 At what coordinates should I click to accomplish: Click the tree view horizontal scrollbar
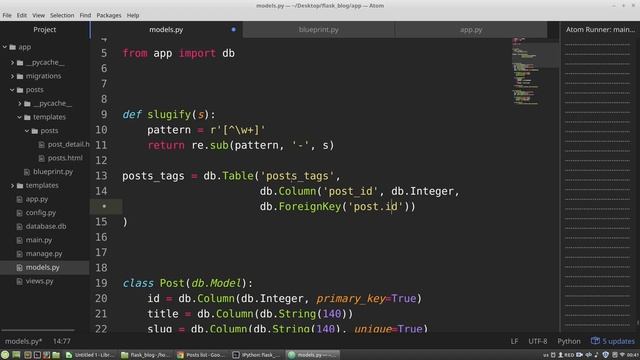(x=38, y=330)
